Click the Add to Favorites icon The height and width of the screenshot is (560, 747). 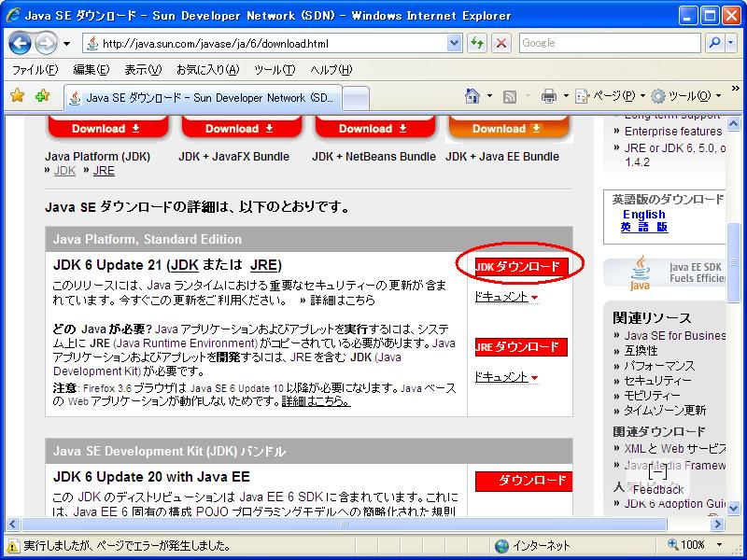coord(42,96)
